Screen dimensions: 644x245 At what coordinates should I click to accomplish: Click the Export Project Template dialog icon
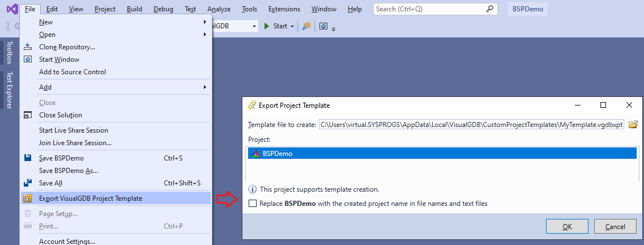[252, 105]
